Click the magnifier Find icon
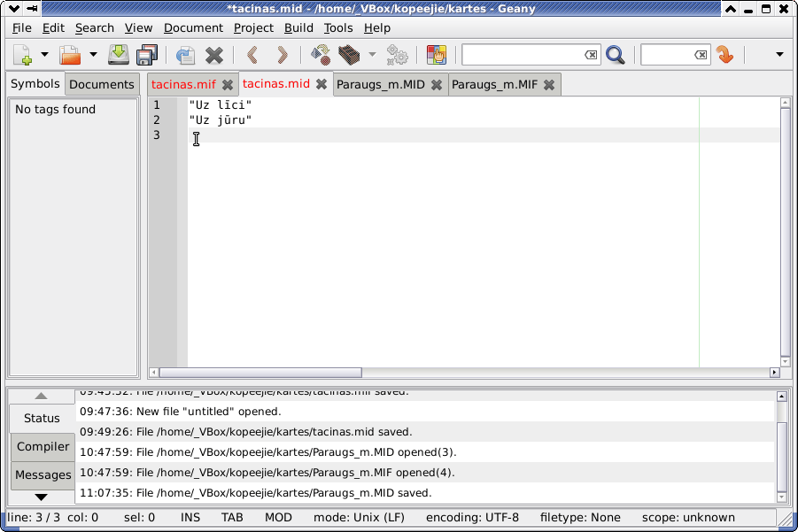798x532 pixels. (x=616, y=55)
